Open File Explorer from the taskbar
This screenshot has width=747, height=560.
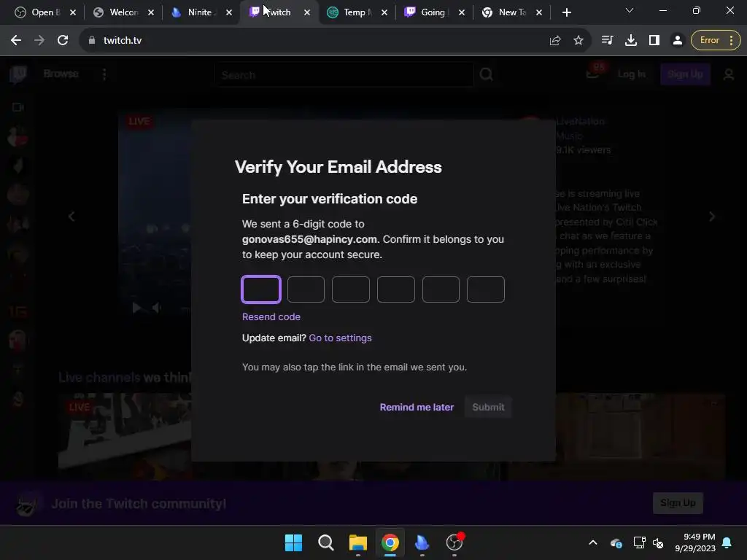(x=357, y=542)
